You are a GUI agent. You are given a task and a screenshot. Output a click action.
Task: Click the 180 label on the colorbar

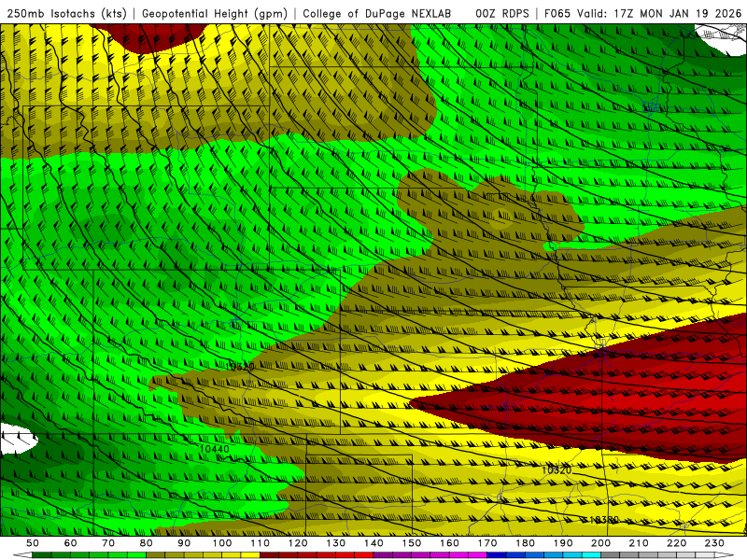525,543
